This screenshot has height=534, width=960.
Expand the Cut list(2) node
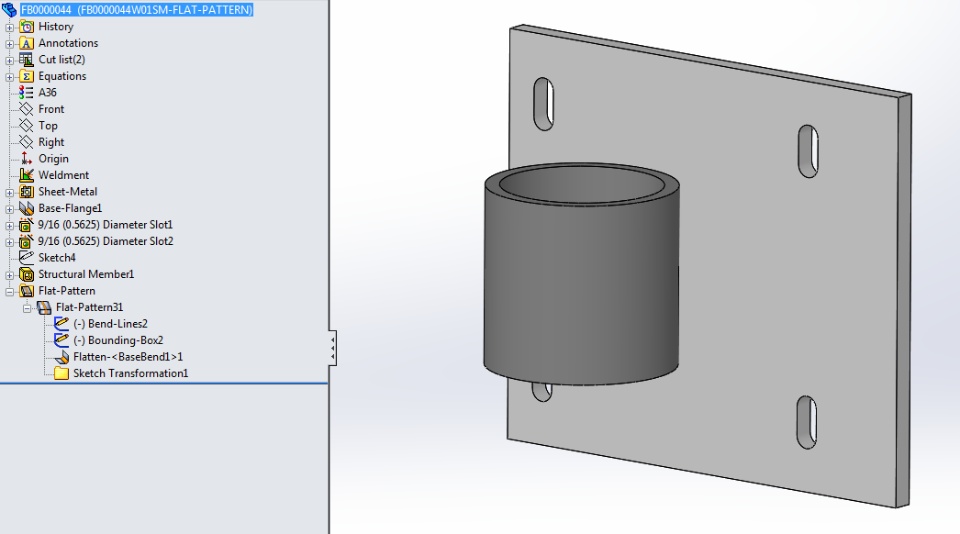tap(9, 61)
